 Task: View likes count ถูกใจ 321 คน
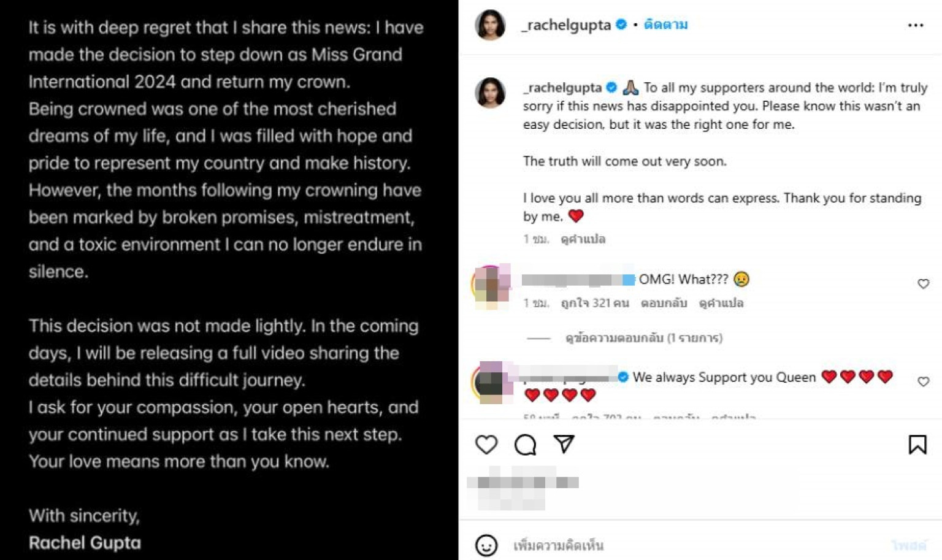[x=595, y=303]
